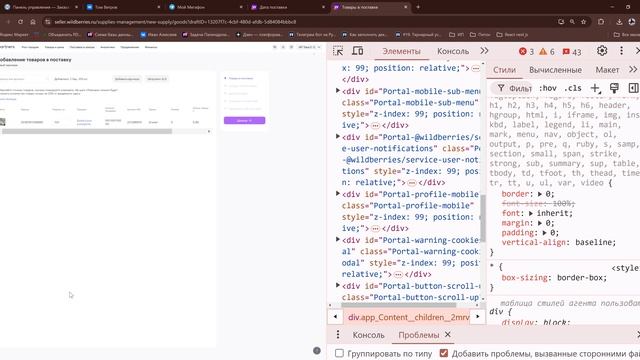Click the horizontal scrollbar under elements tree

click(398, 305)
